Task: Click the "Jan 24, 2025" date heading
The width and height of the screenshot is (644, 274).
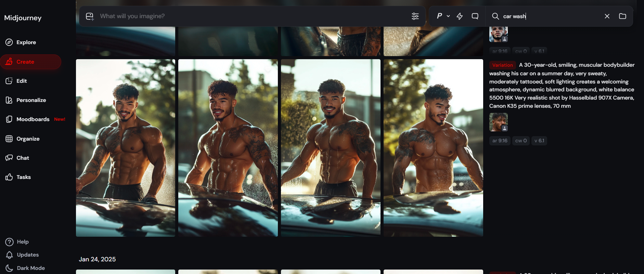Action: [x=97, y=259]
